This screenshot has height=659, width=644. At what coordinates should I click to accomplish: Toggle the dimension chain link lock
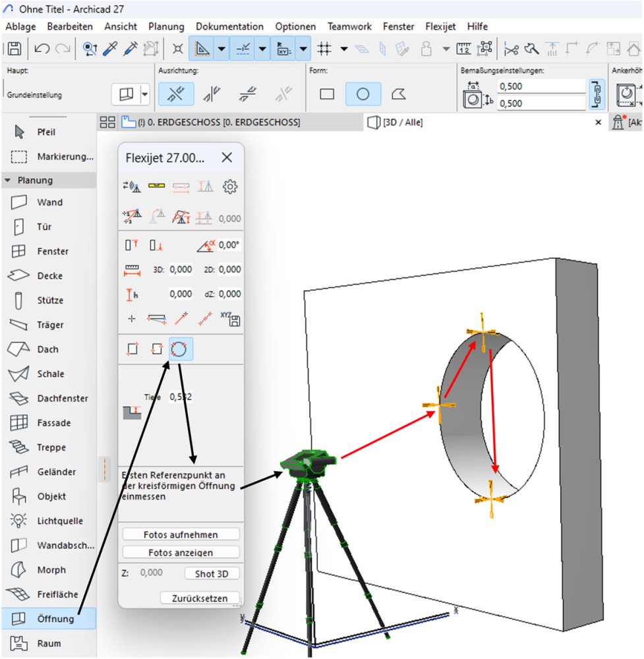(x=597, y=94)
